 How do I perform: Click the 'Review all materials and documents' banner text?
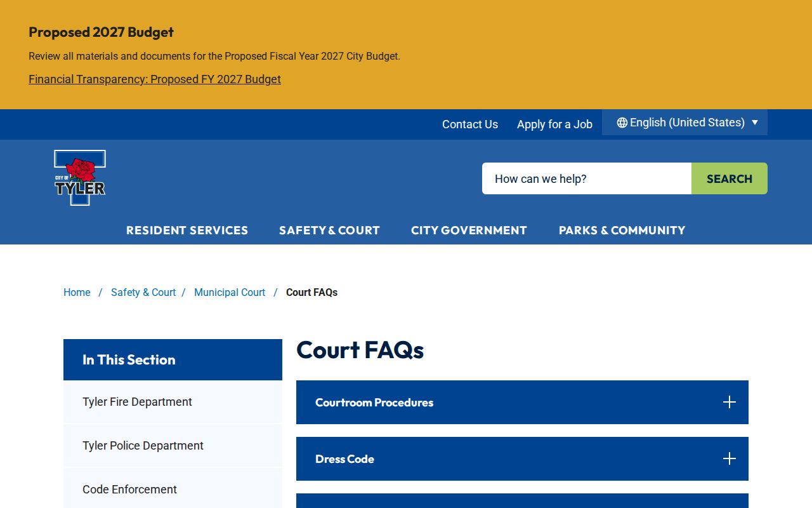pos(214,56)
